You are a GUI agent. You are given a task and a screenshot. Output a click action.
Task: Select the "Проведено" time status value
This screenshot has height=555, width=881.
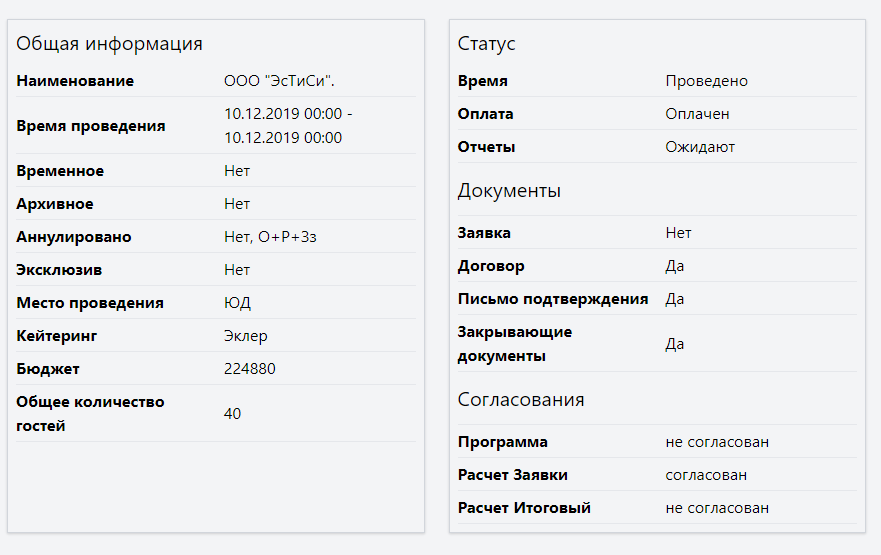(x=707, y=81)
